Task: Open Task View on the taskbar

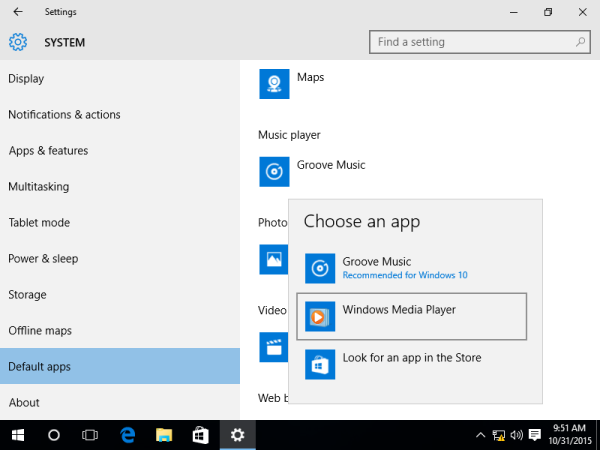Action: 90,435
